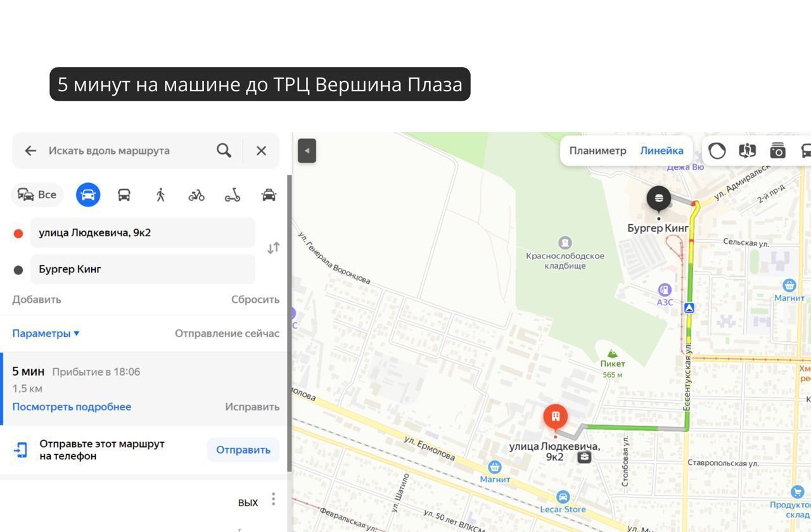This screenshot has height=532, width=811.
Task: Swap the start and destination points
Action: pyautogui.click(x=273, y=248)
